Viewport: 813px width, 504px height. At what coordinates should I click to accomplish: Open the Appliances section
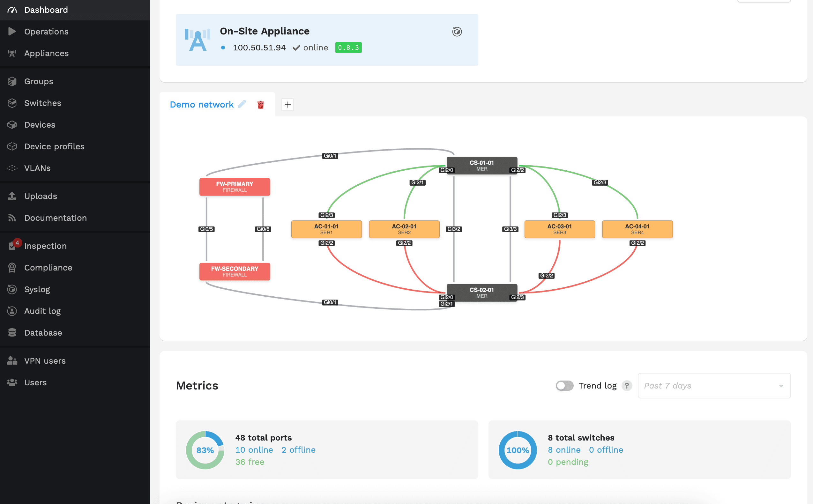[46, 53]
